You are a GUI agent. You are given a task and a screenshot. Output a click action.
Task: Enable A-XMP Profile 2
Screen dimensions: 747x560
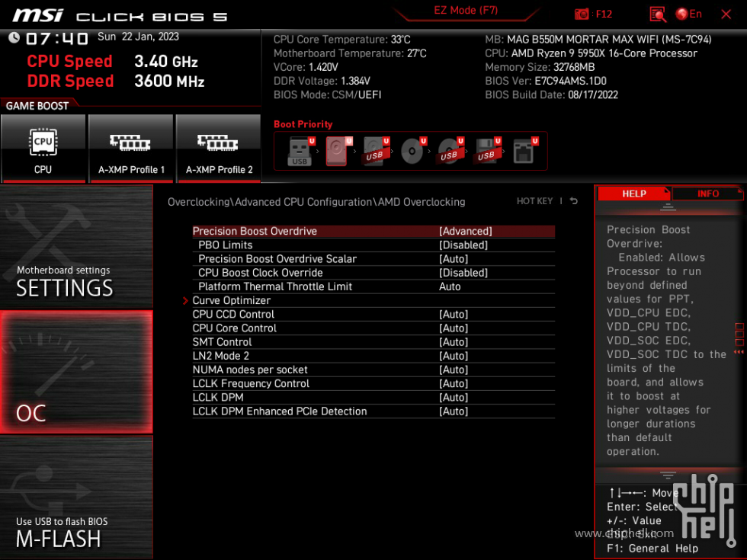coord(219,148)
